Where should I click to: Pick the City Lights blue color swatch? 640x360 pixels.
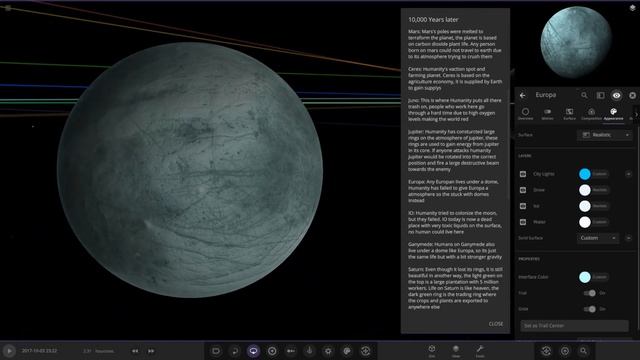tap(585, 174)
